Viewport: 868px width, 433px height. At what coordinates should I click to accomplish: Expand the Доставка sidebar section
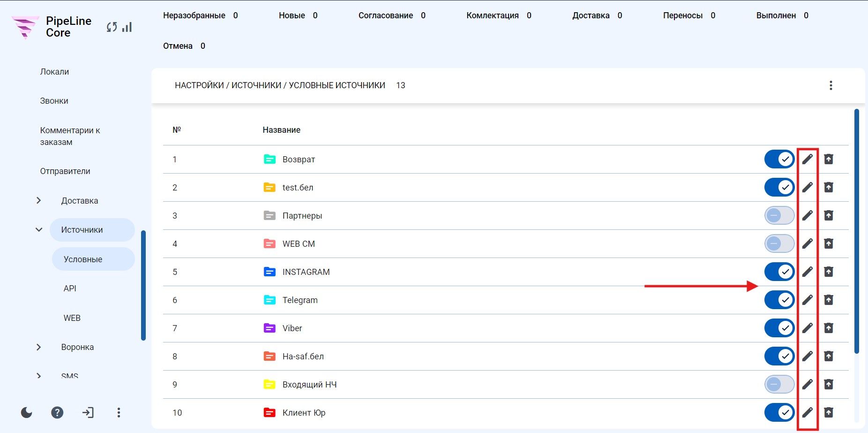[39, 200]
